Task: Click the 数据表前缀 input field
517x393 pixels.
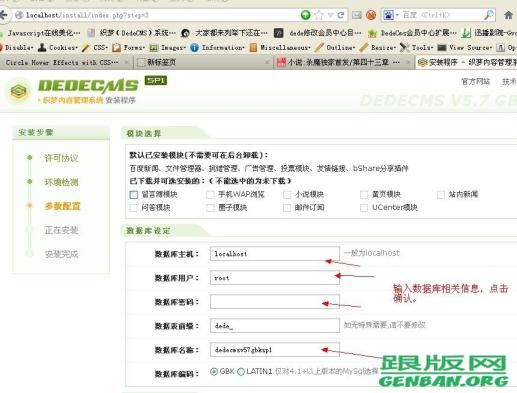Action: coord(275,326)
